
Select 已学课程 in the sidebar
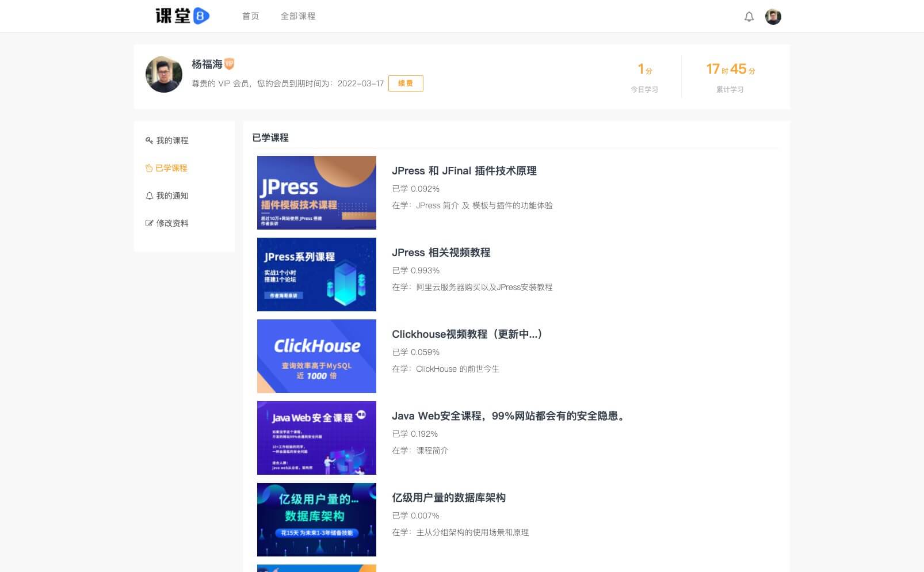[x=171, y=168]
